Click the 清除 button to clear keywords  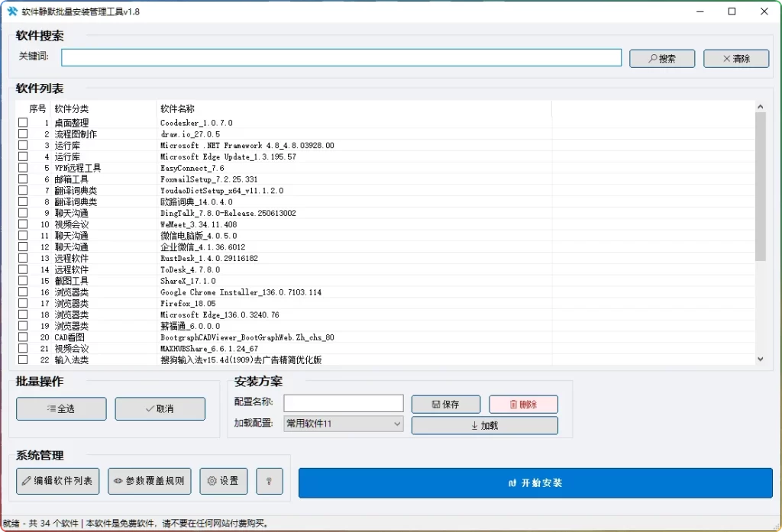tap(735, 58)
